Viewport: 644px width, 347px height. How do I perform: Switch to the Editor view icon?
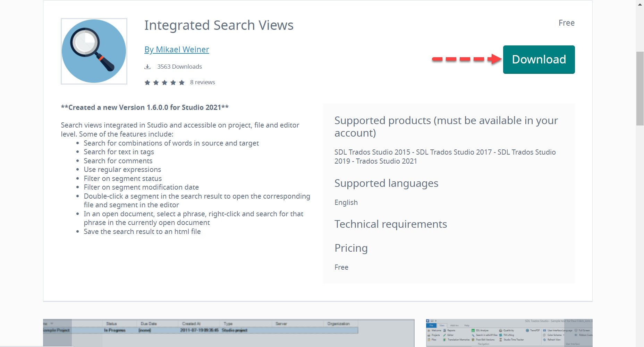click(x=444, y=335)
